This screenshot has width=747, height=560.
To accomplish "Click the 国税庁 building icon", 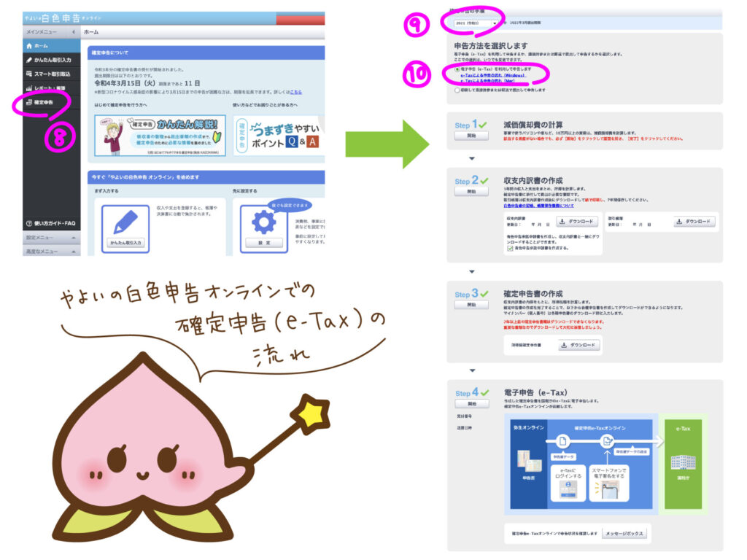I will coord(683,462).
